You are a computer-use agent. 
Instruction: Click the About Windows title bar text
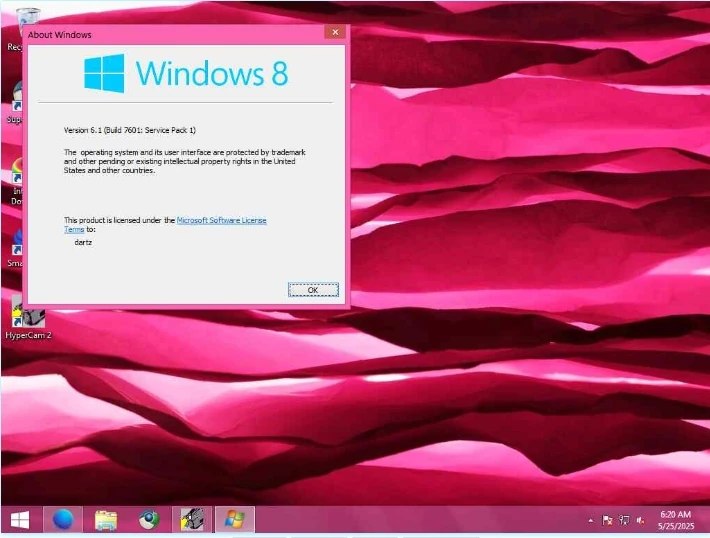pos(59,35)
